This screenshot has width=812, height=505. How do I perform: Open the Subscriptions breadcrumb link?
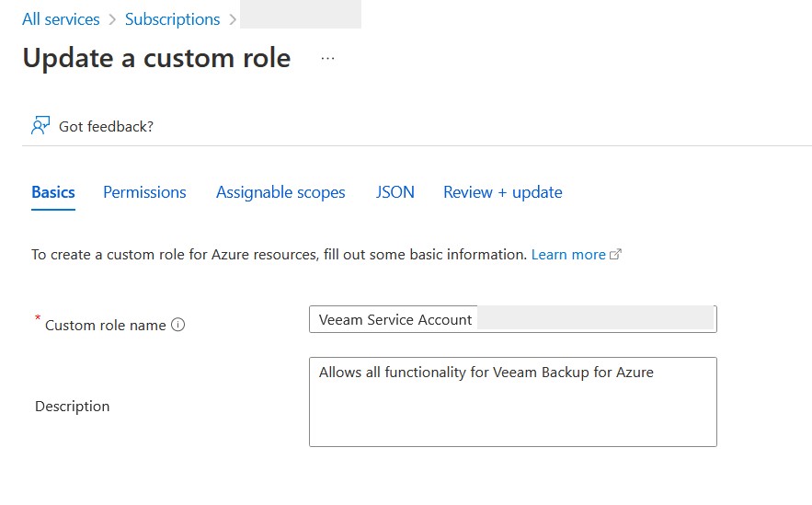173,19
